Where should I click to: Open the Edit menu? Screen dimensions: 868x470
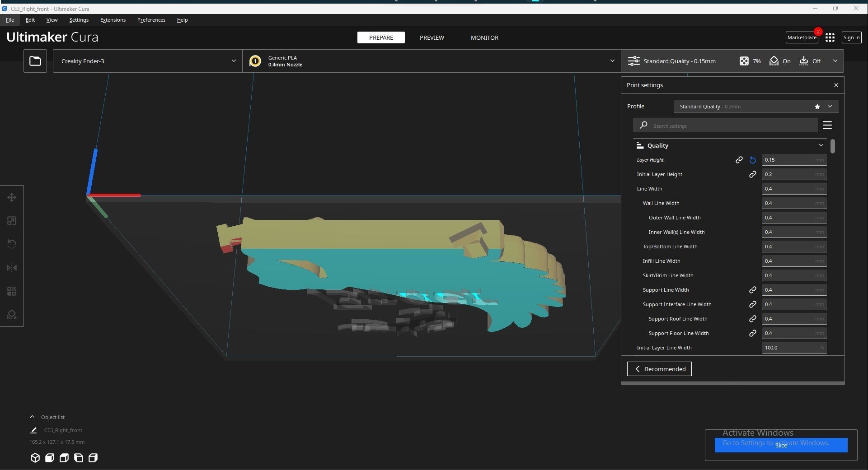(x=30, y=20)
